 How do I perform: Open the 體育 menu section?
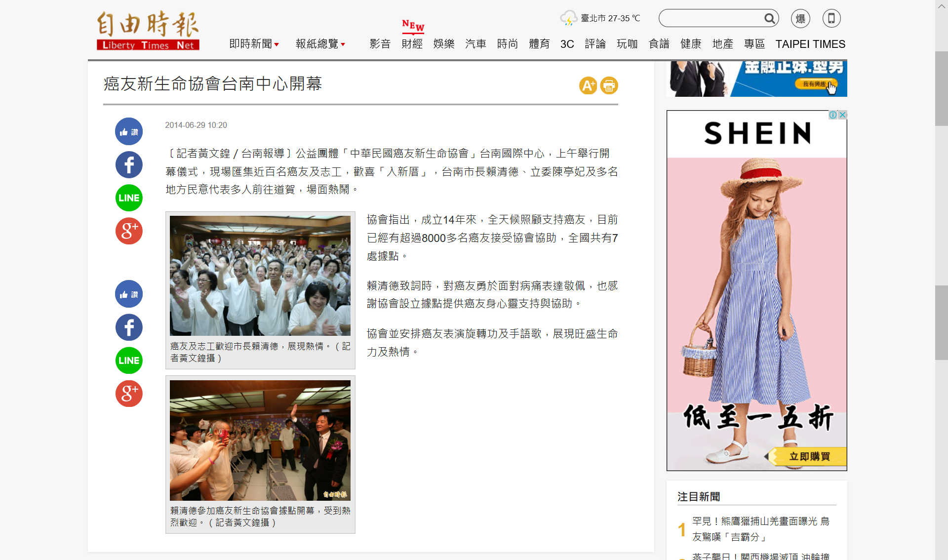coord(539,44)
